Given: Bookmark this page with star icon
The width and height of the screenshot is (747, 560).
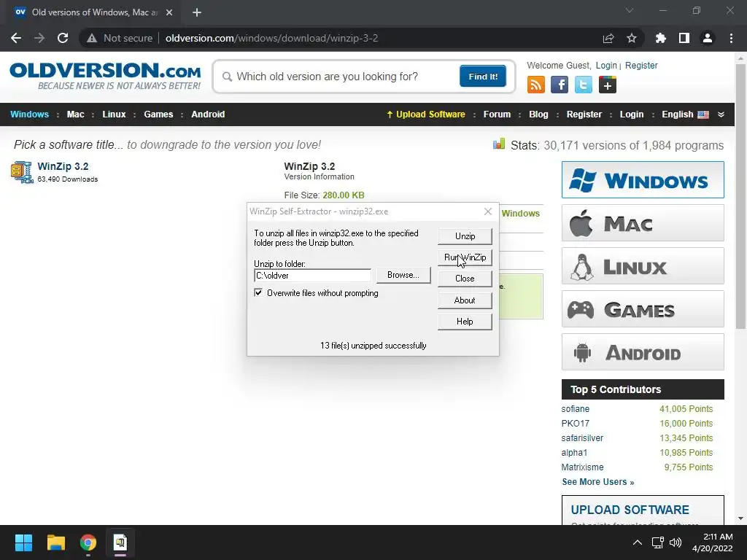Looking at the screenshot, I should click(x=632, y=38).
